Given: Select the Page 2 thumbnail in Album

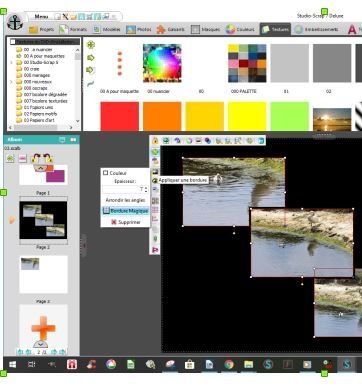Looking at the screenshot, I should click(43, 220).
